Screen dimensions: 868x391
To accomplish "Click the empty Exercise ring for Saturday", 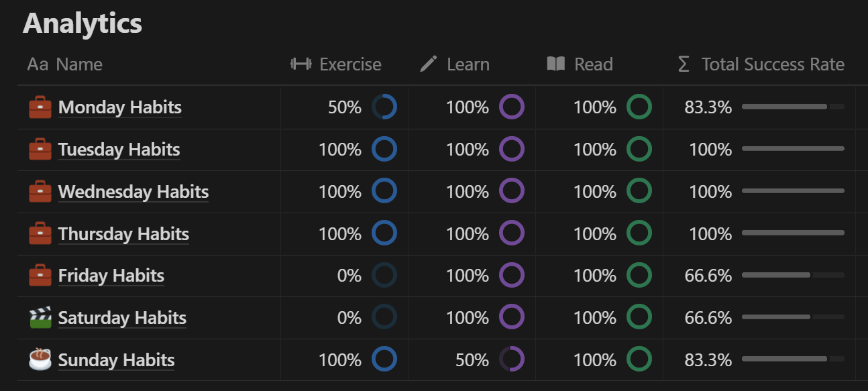I will pyautogui.click(x=384, y=317).
